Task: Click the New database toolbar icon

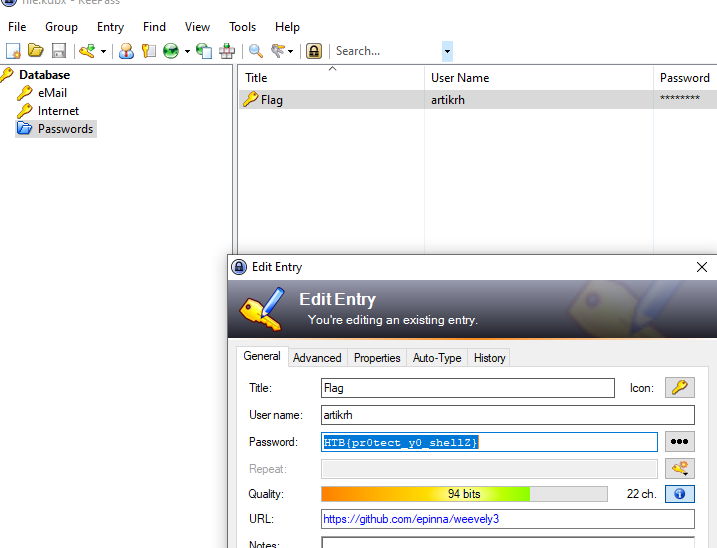Action: (13, 51)
